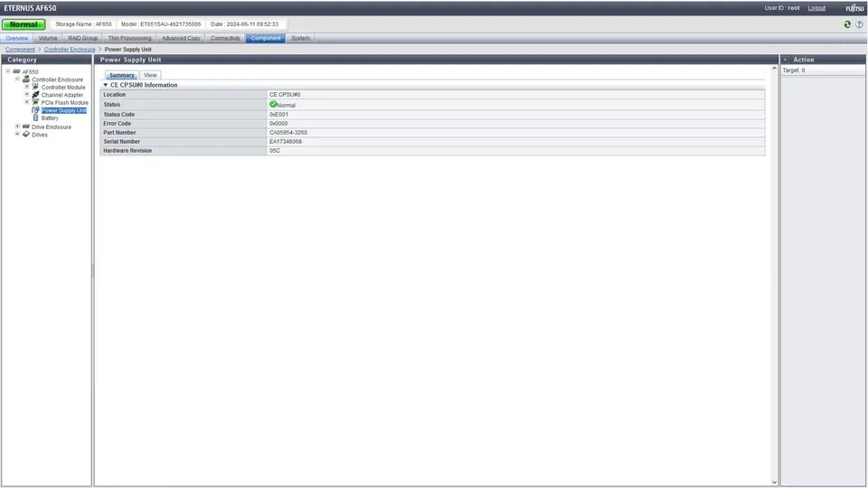Click the Logout link
868x488 pixels.
coord(816,7)
